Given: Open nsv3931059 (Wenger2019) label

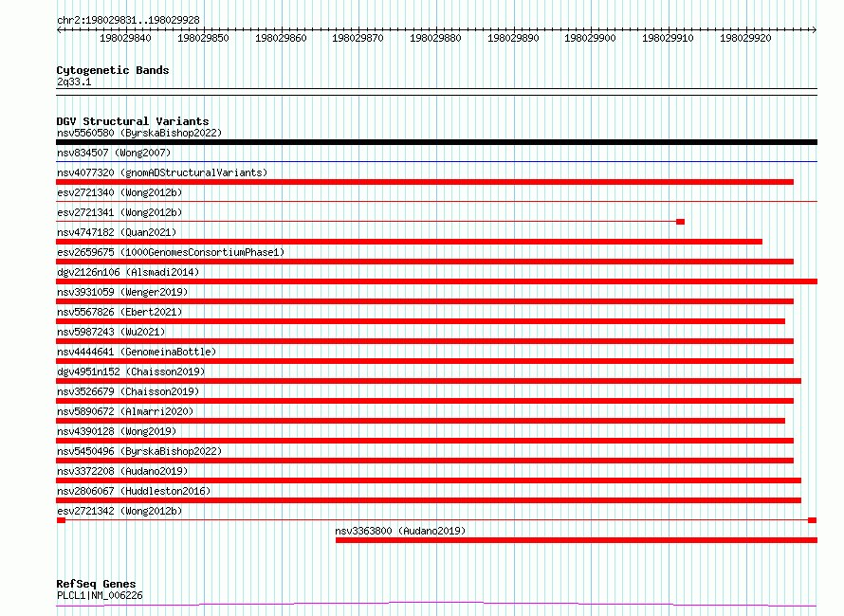Looking at the screenshot, I should (122, 292).
